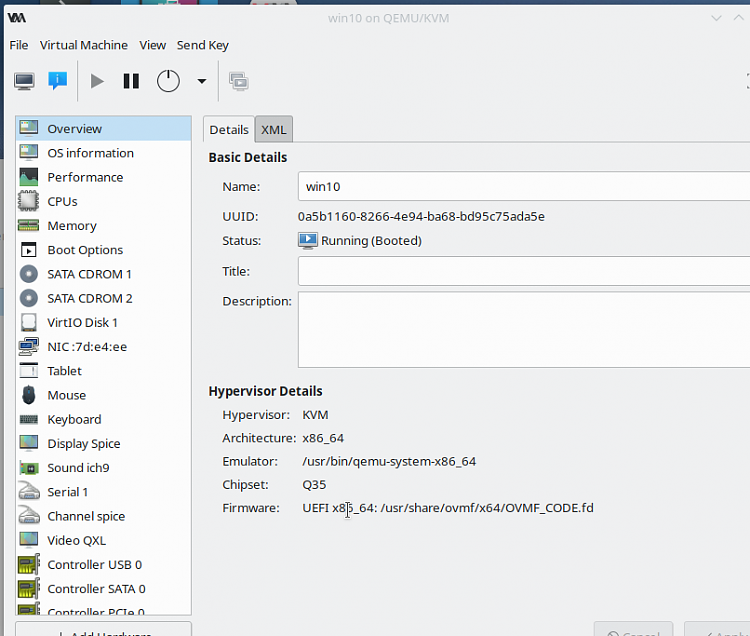The width and height of the screenshot is (750, 636).
Task: Click the OS information monitor icon
Action: coord(28,153)
